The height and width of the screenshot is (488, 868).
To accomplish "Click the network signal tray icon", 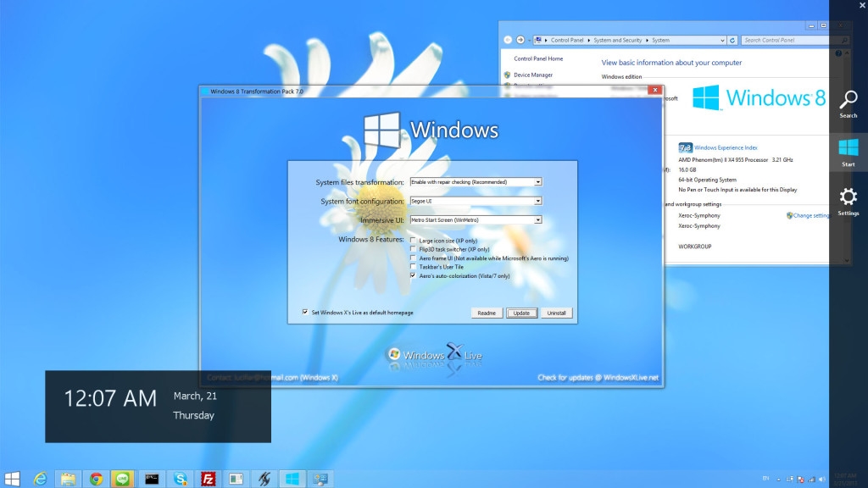I will point(811,480).
